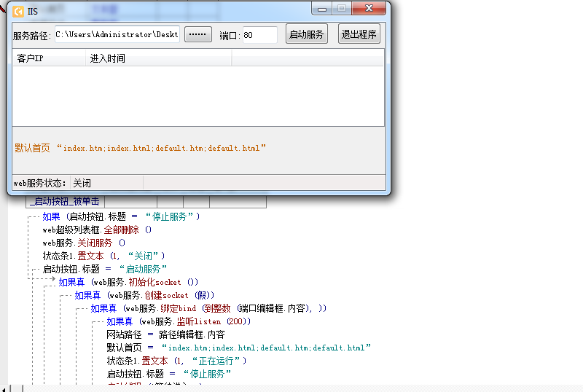The image size is (583, 392).
Task: Click status bar text web服务状态:
Action: 40,183
